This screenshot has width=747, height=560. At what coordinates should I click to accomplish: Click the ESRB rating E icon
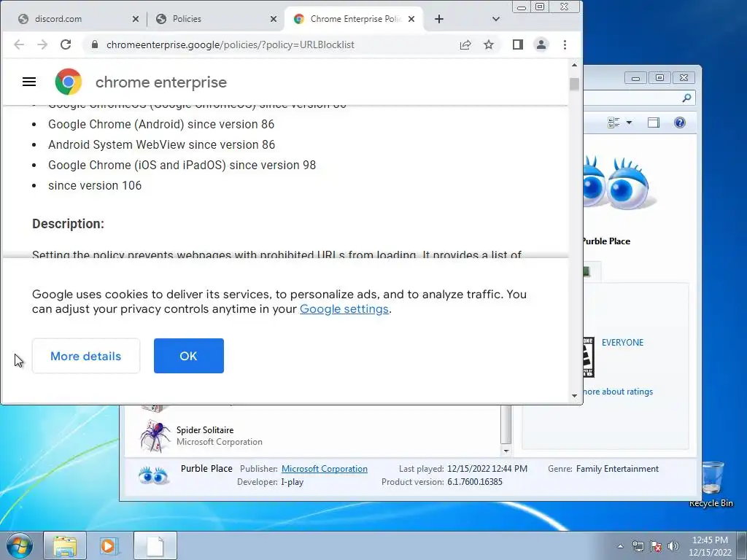pos(589,357)
